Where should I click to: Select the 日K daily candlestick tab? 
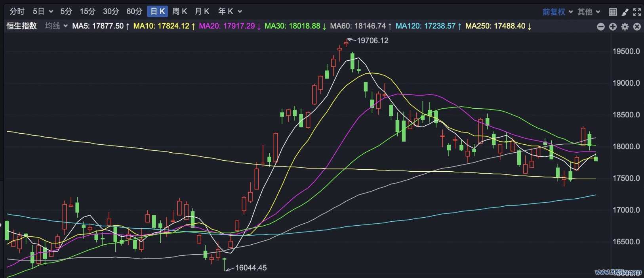coord(158,12)
